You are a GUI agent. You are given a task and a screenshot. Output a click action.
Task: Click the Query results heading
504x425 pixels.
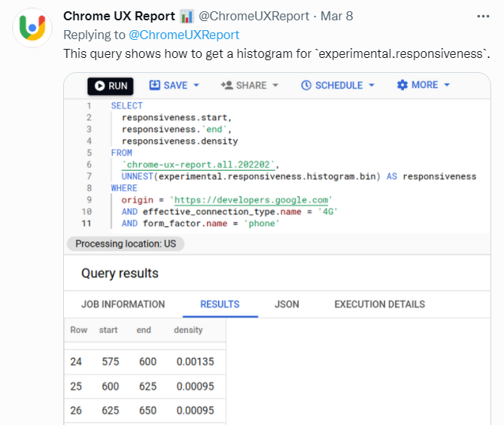[120, 273]
